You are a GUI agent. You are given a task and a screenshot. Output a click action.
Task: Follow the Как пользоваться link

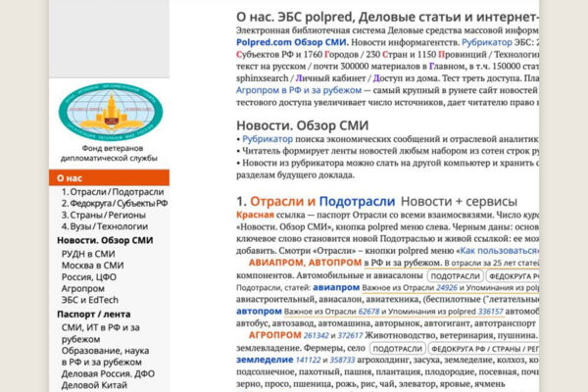499,250
